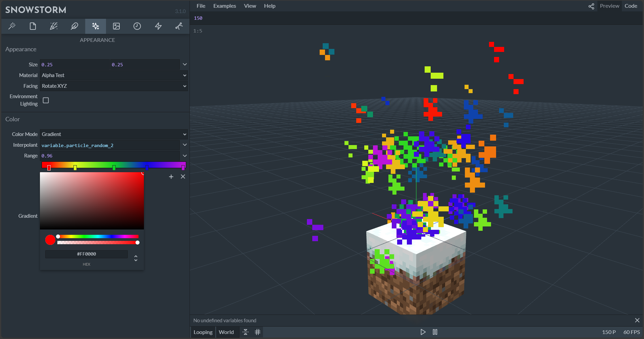The height and width of the screenshot is (339, 644).
Task: Click the emitter focus icon beside World
Action: tap(246, 332)
